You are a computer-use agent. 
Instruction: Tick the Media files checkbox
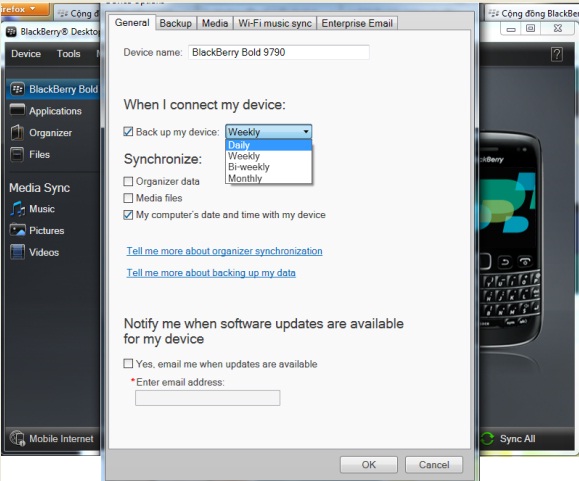coord(128,198)
